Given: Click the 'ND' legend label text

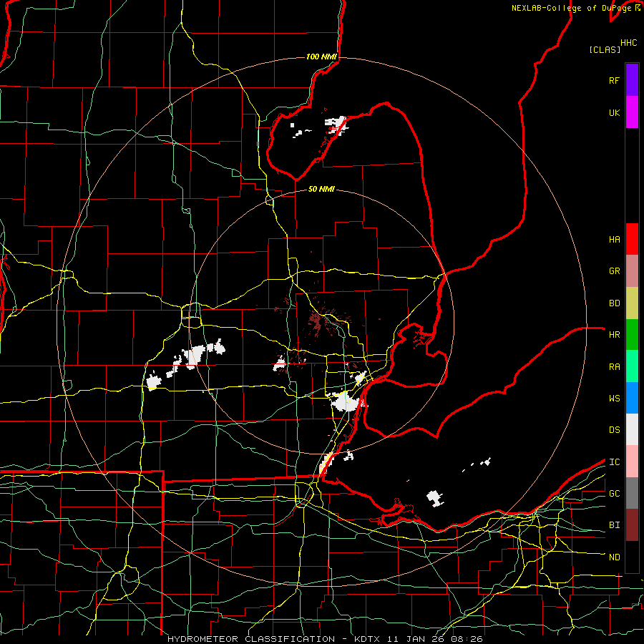Looking at the screenshot, I should point(614,557).
